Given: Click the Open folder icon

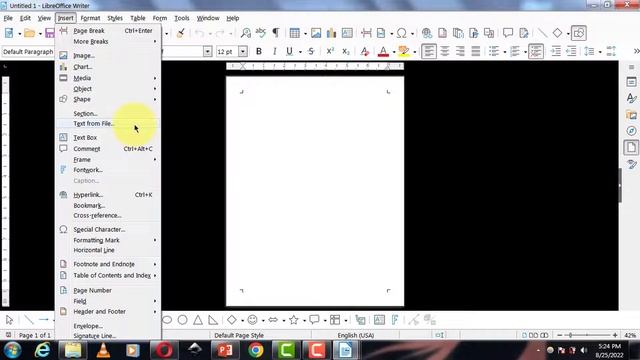Looking at the screenshot, I should pos(29,33).
